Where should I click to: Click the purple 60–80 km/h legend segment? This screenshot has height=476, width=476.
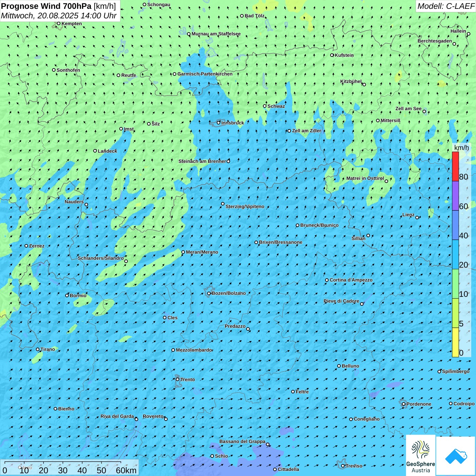tap(455, 196)
